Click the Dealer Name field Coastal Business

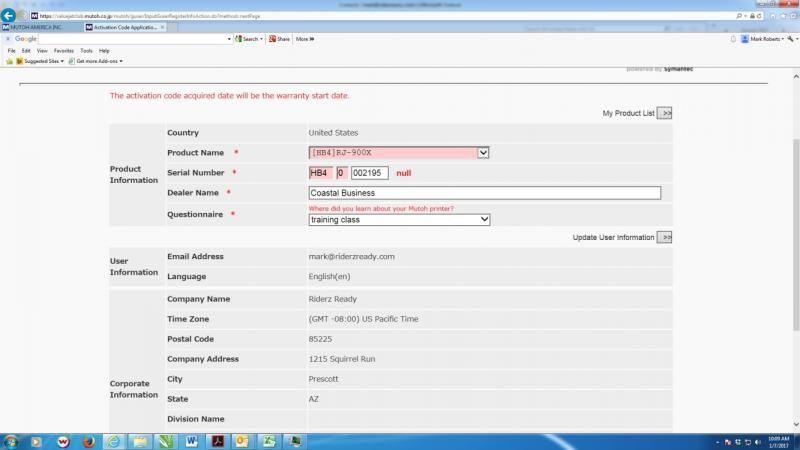pos(485,193)
